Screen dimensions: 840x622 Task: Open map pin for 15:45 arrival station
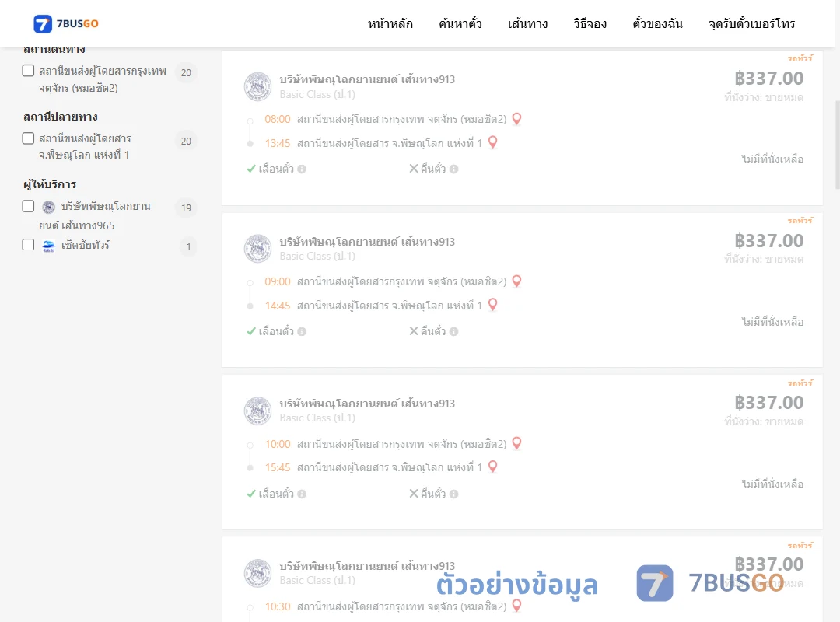[493, 467]
